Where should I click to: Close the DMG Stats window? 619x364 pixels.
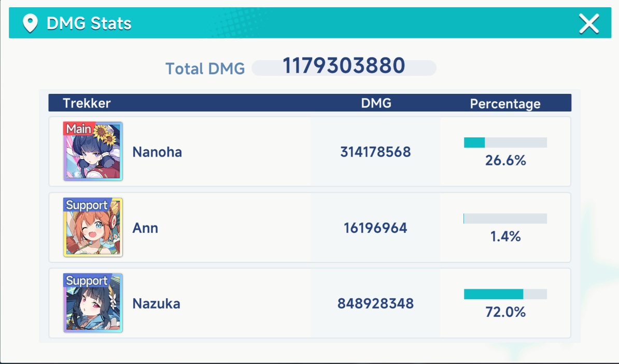pyautogui.click(x=589, y=24)
